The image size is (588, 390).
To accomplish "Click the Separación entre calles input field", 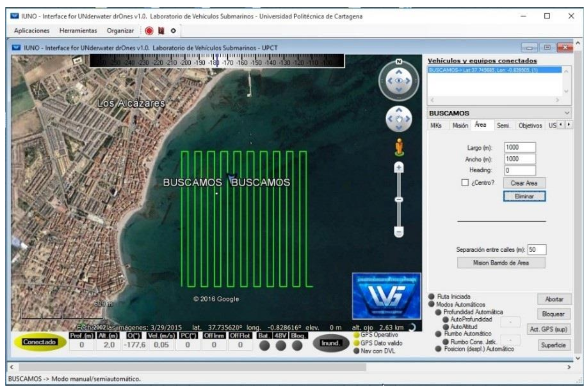I will 537,250.
